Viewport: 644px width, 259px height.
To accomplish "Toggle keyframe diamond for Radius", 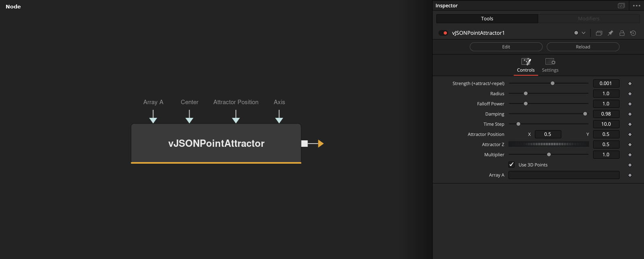I will [630, 94].
